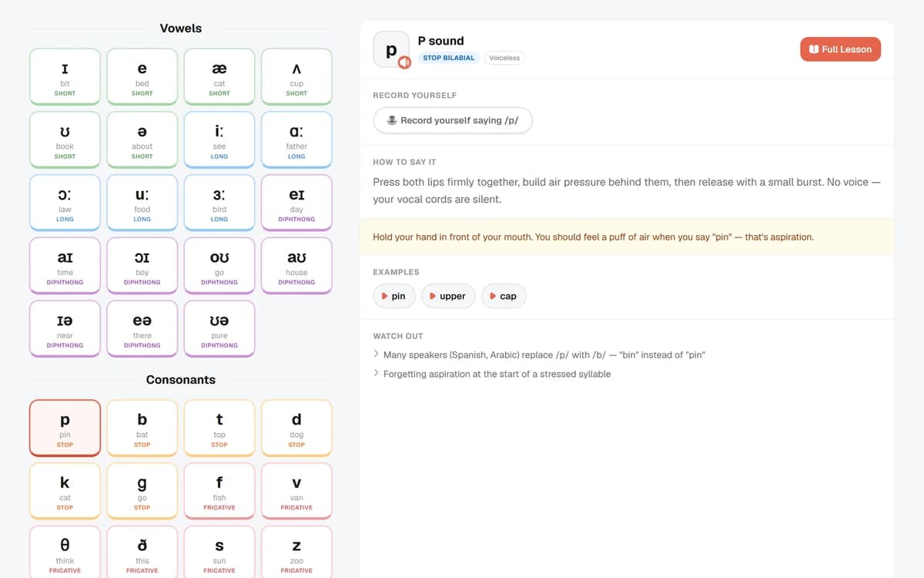Image resolution: width=924 pixels, height=578 pixels.
Task: Select the aɪ diphthong card (time)
Action: [x=65, y=266]
